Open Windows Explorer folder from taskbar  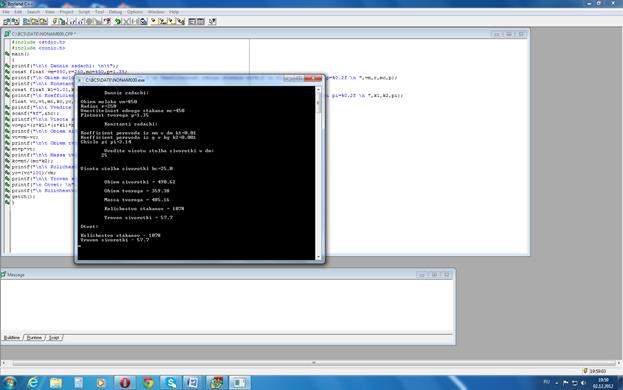(56, 382)
